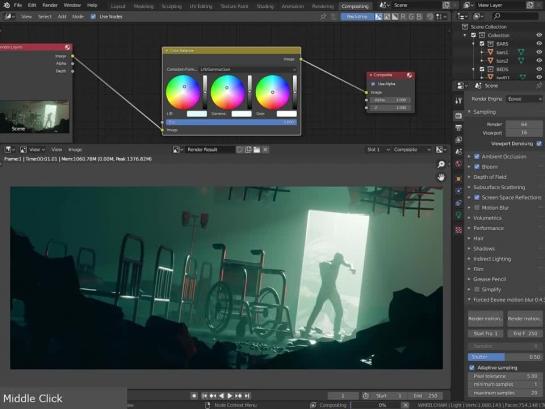Click the mesh data icon of bars1
545x409 pixels.
(x=521, y=52)
